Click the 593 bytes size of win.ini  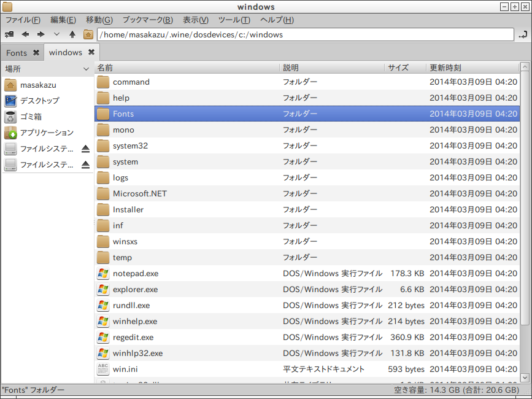pyautogui.click(x=406, y=369)
